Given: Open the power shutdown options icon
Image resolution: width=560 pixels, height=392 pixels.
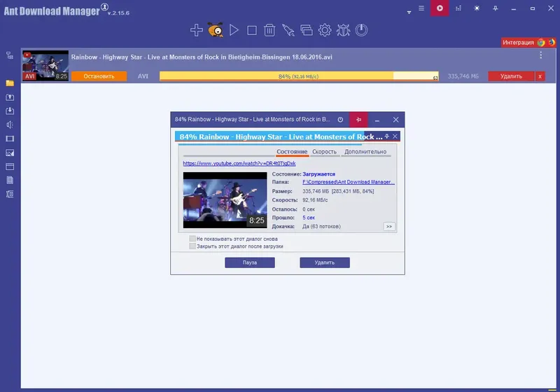Looking at the screenshot, I should [361, 30].
